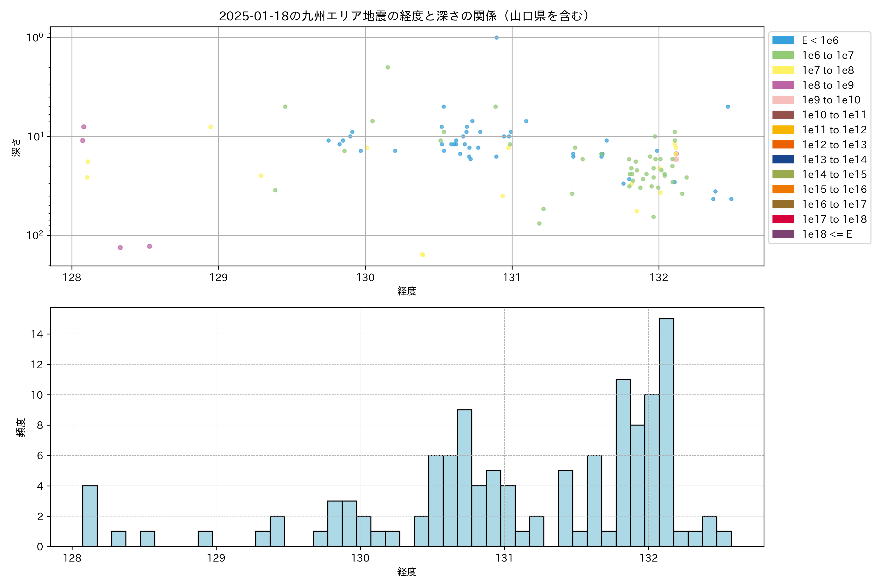Screen dimensions: 882x588
Task: Click the first histogram bar near 128
Action: click(x=90, y=516)
